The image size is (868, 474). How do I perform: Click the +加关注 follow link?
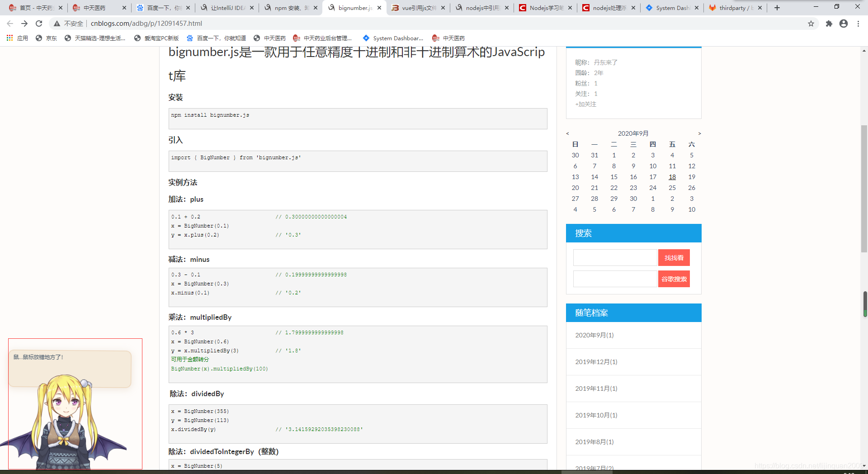[x=585, y=104]
